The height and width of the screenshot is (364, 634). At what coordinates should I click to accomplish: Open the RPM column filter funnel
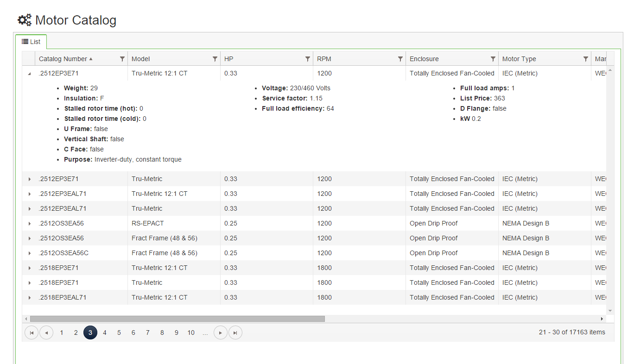[400, 59]
